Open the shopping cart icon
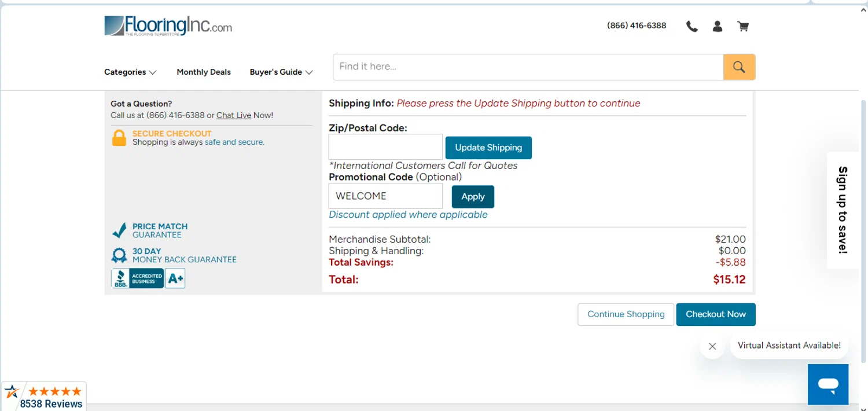The image size is (868, 411). pyautogui.click(x=743, y=26)
